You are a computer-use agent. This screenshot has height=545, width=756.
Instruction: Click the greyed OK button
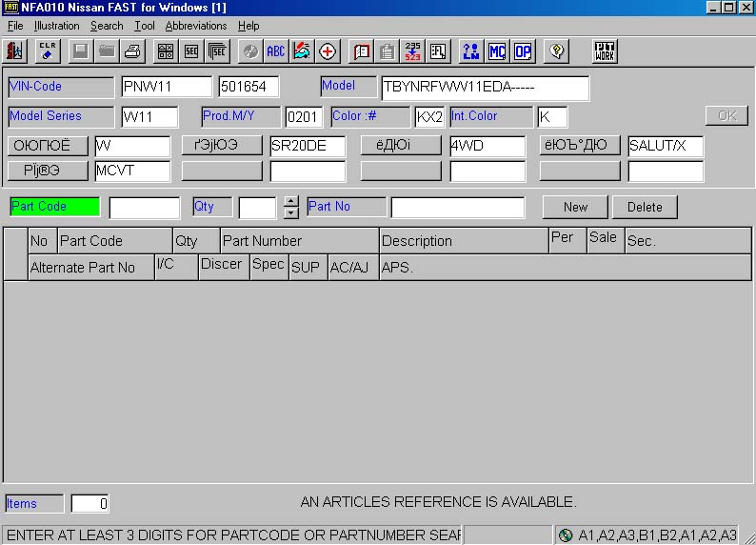point(727,115)
